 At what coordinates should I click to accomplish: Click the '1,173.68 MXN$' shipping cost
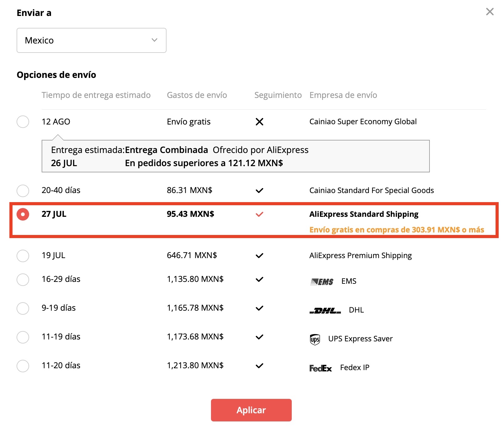(x=195, y=337)
